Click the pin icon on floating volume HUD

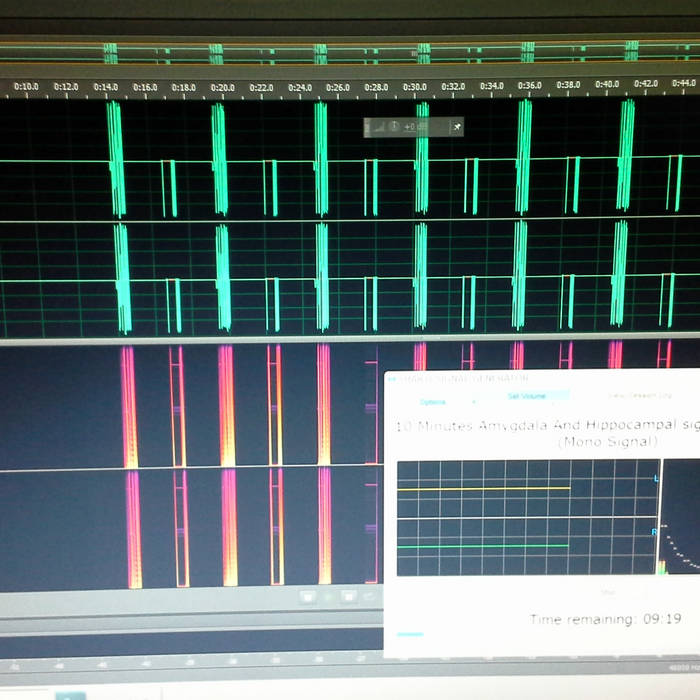(x=457, y=127)
